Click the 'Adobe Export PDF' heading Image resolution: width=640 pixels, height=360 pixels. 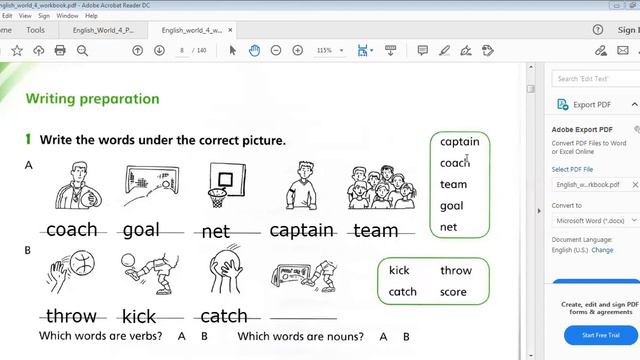[582, 130]
